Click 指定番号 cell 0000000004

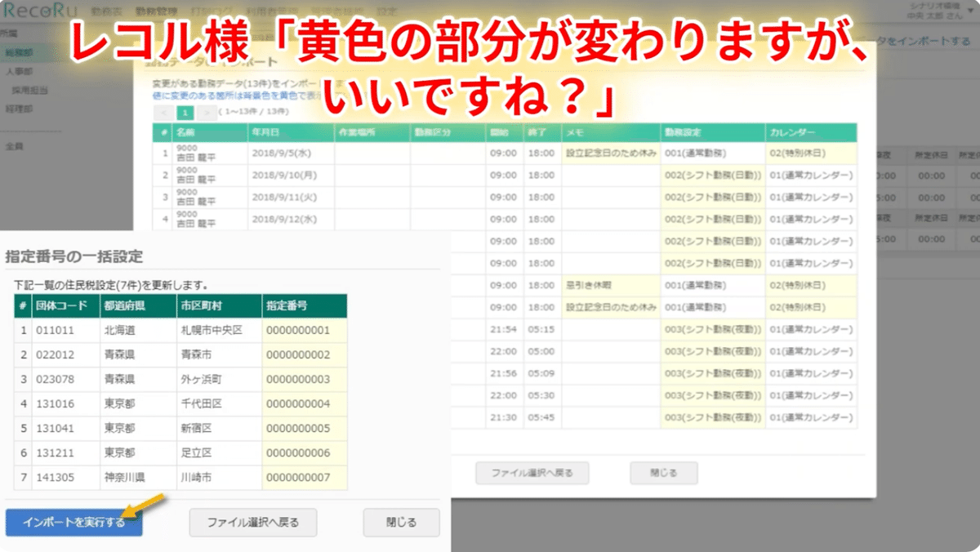[305, 404]
